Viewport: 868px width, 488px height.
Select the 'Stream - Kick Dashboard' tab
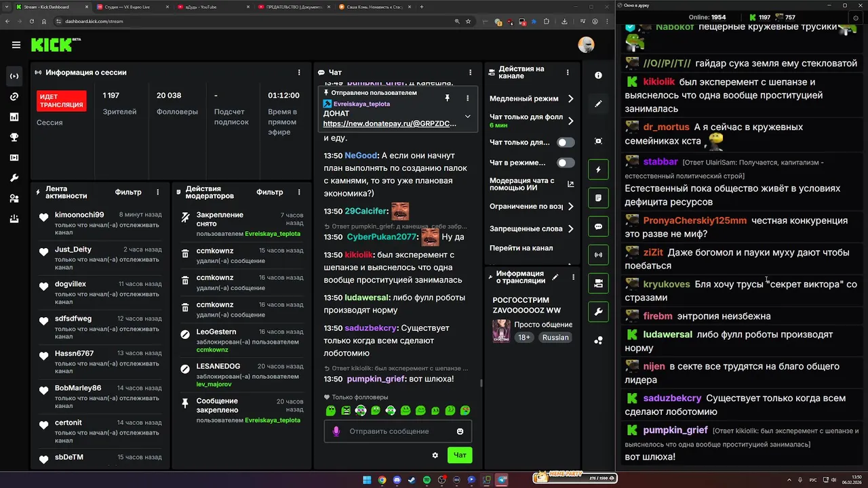tap(52, 7)
